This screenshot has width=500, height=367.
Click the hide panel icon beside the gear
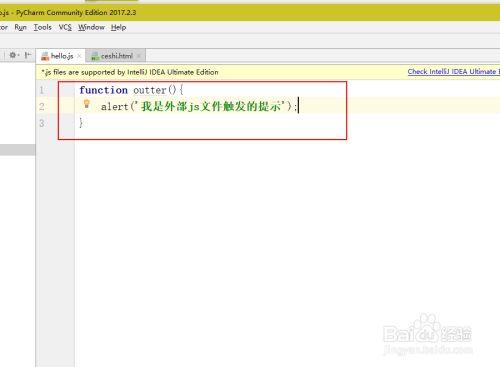click(28, 55)
